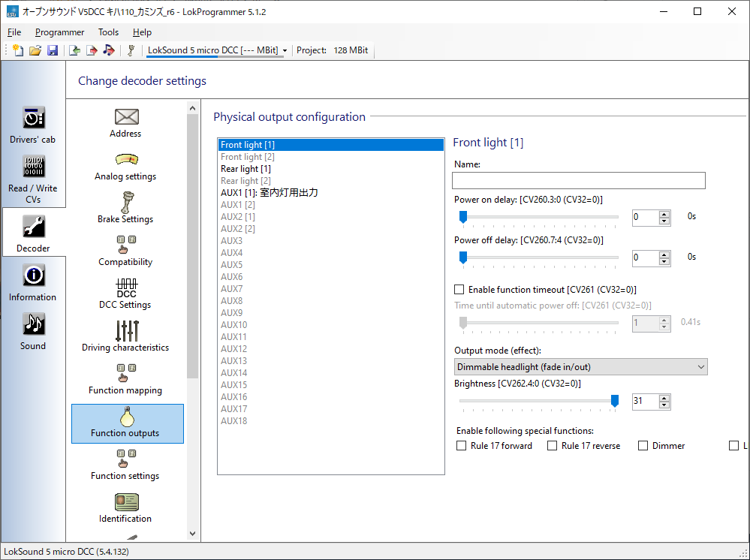Open the Programmer menu
Image resolution: width=750 pixels, height=560 pixels.
click(60, 32)
